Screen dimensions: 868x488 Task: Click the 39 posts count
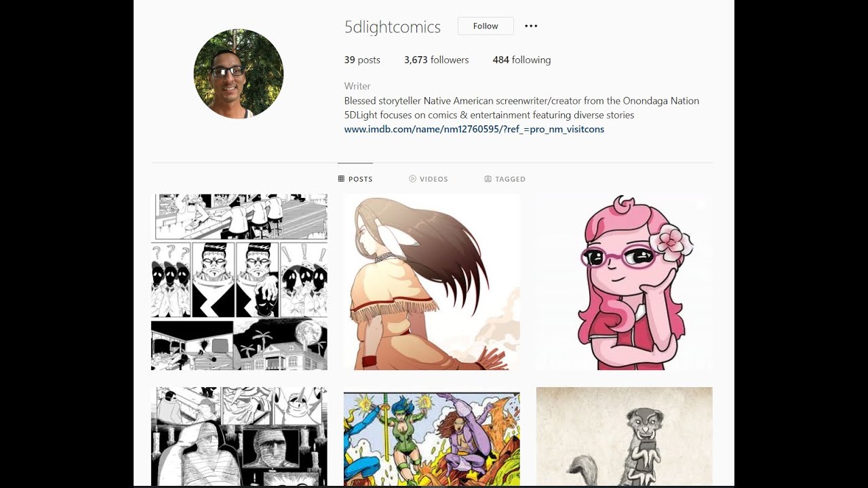[x=362, y=60]
